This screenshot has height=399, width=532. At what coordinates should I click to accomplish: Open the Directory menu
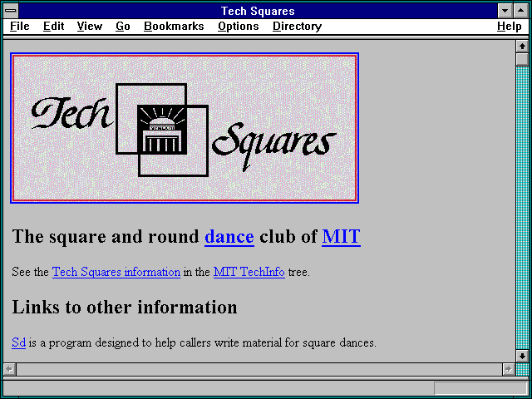pyautogui.click(x=298, y=26)
